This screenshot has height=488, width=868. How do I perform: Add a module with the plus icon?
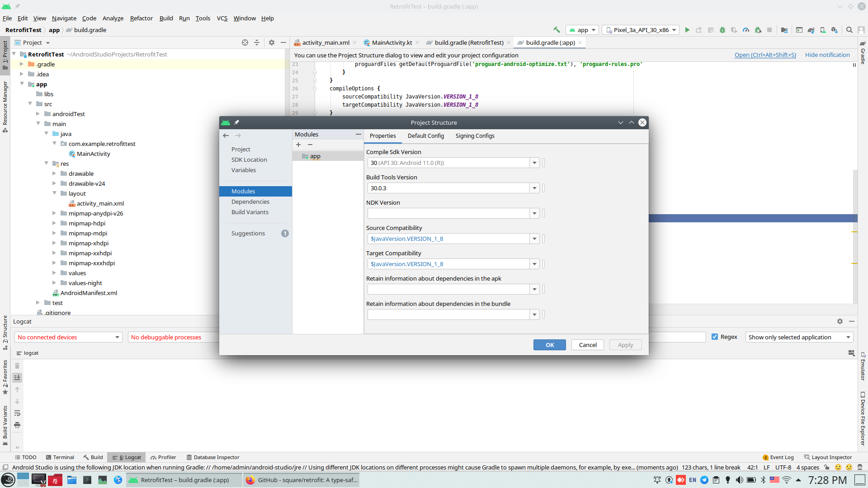pos(298,145)
